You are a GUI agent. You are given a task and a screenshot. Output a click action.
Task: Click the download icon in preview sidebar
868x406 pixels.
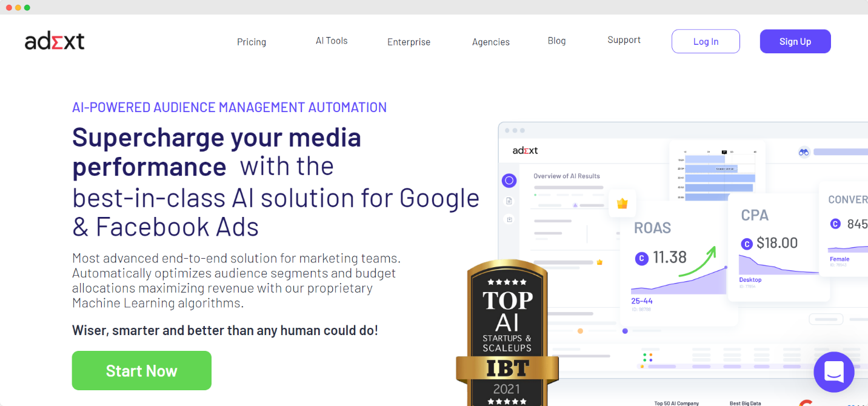click(509, 219)
